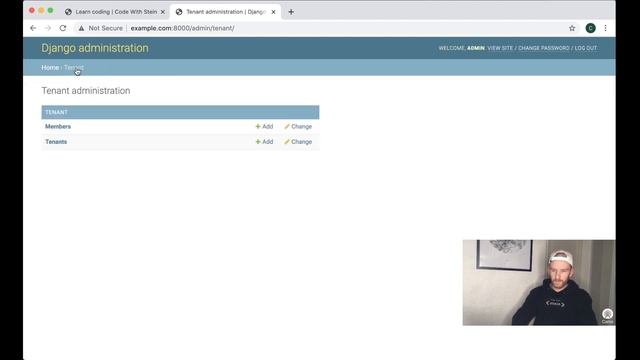This screenshot has width=640, height=360.
Task: Click the Tenant section header
Action: 56,112
